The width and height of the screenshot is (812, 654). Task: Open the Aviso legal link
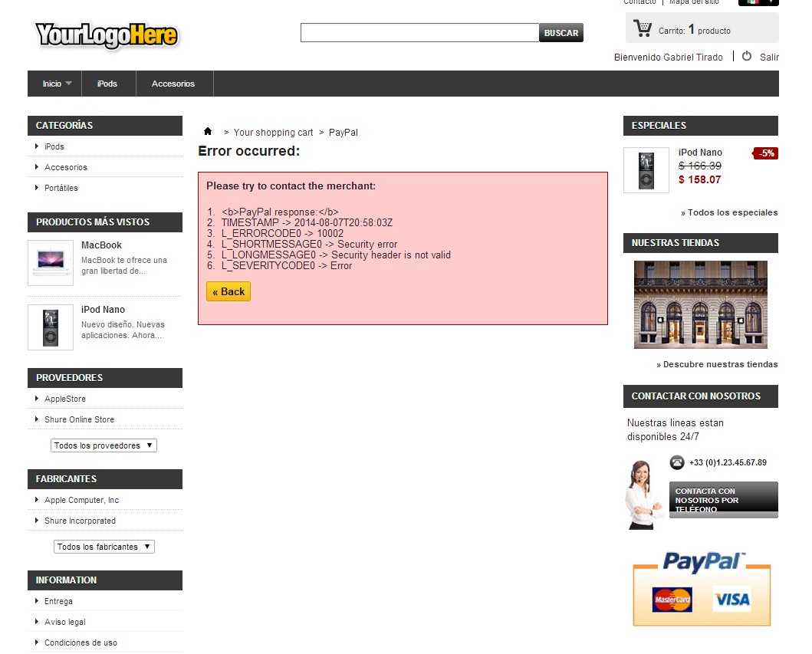point(64,622)
